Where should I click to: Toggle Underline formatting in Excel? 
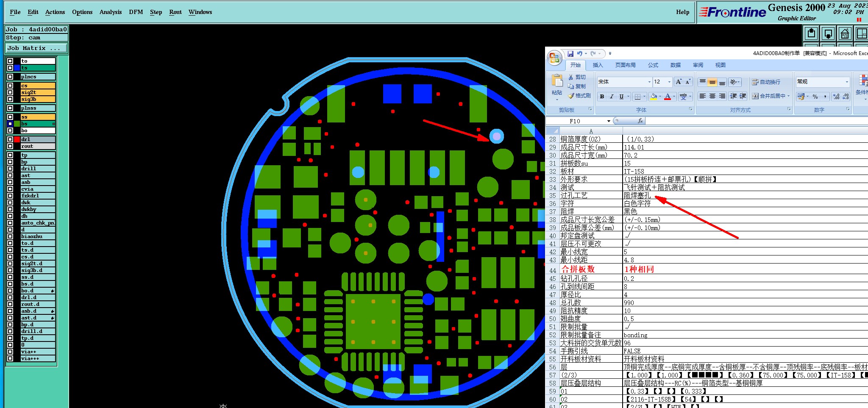point(621,97)
